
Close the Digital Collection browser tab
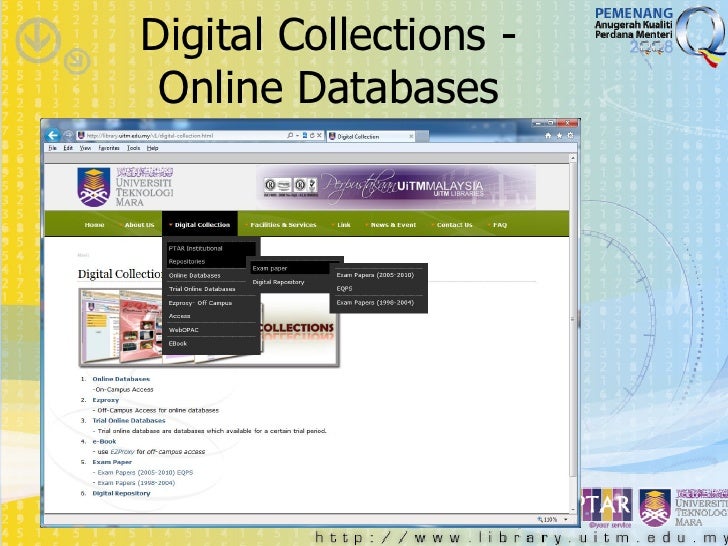411,136
